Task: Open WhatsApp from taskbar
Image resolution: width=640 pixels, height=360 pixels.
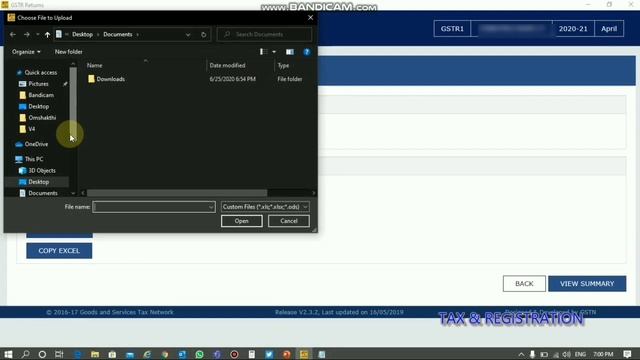Action: point(199,354)
